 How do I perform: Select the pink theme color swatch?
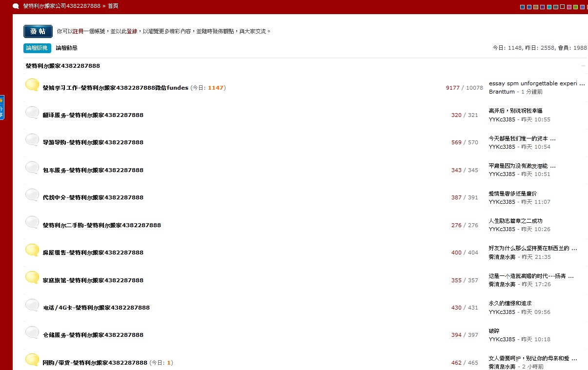tap(569, 7)
